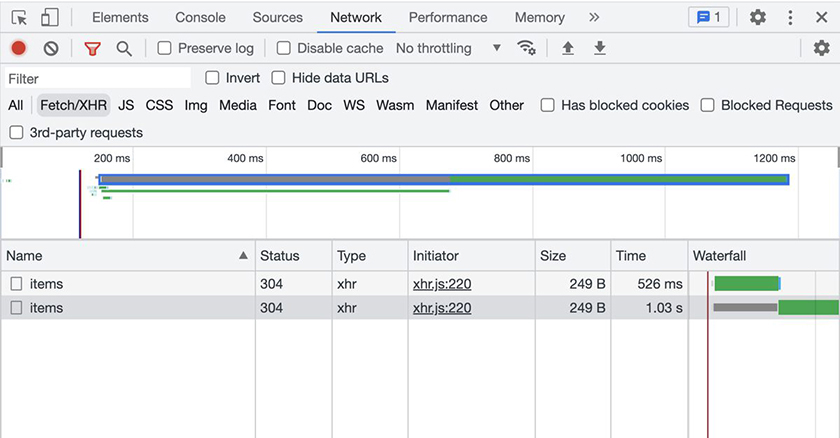Toggle device toolbar icon
840x438 pixels.
pos(50,17)
